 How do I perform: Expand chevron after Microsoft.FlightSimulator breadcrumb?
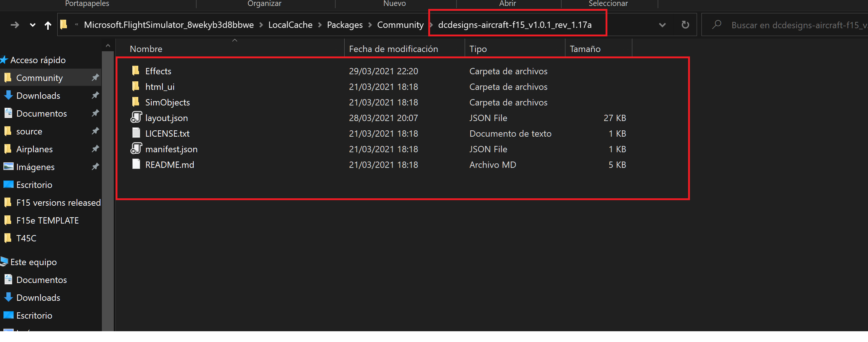coord(261,25)
